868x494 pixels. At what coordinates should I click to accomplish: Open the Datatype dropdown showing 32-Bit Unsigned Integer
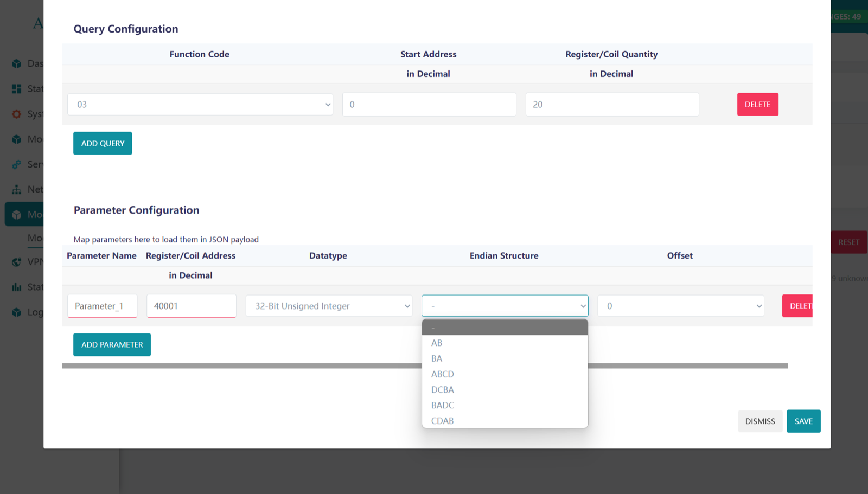coord(328,306)
